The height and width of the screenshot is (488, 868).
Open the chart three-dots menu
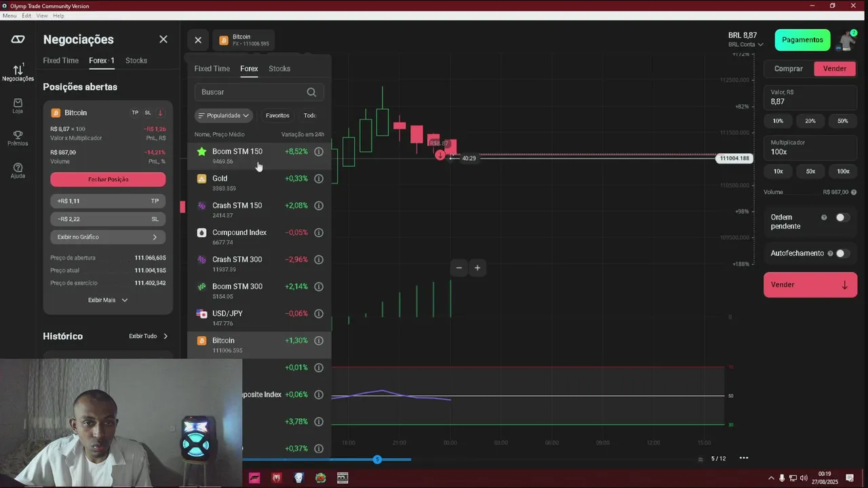(744, 458)
